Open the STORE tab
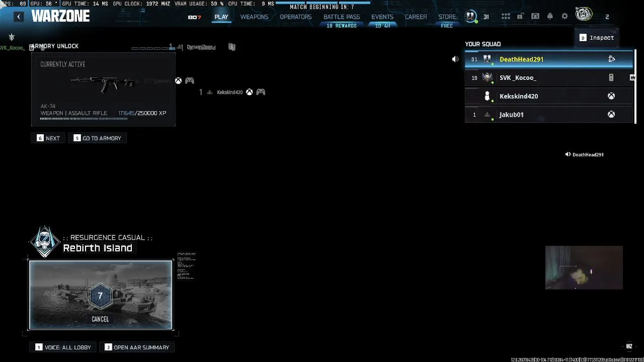Viewport: 644px width, 362px height. 447,17
